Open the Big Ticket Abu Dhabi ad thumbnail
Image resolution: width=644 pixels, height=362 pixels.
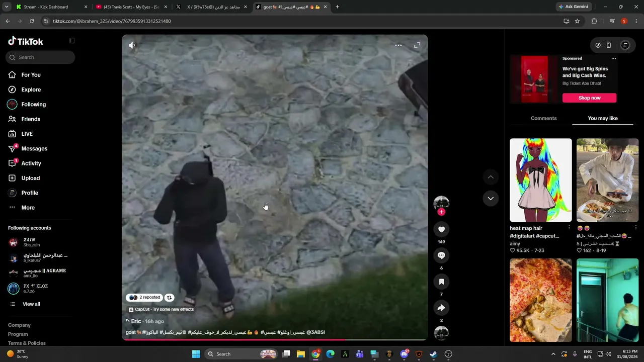[534, 79]
